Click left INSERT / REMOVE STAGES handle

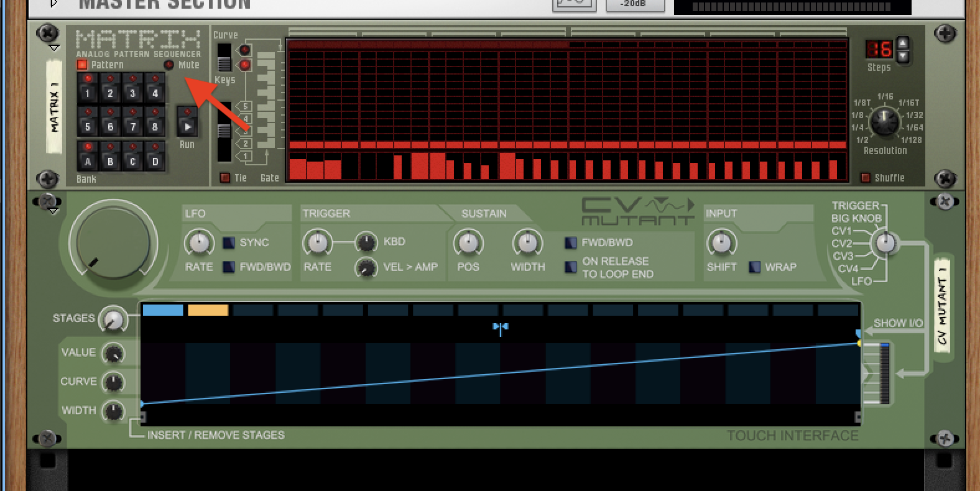click(x=142, y=418)
